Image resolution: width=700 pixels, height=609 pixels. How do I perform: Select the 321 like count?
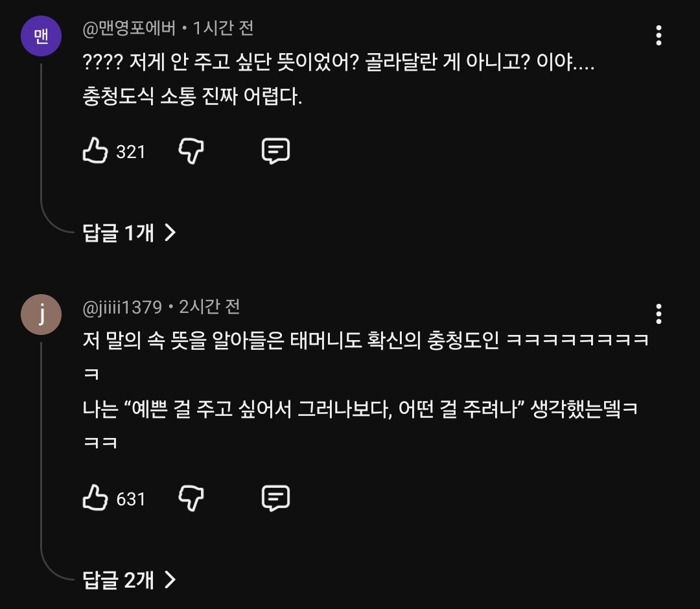point(130,152)
